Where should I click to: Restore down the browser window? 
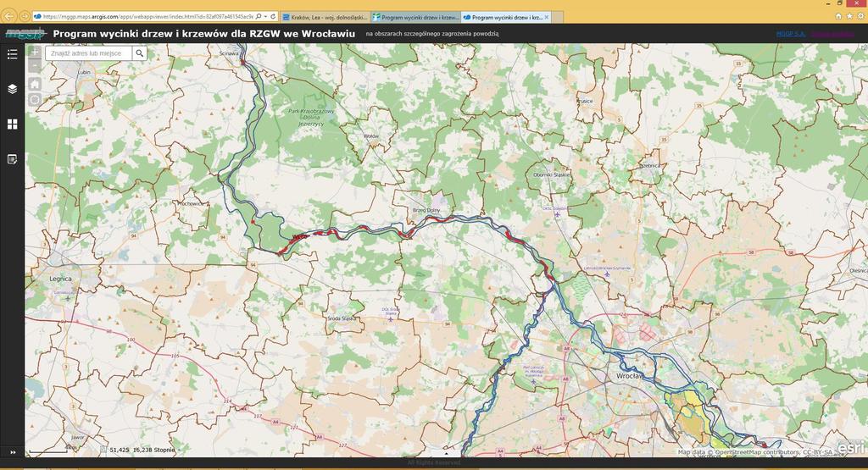pos(840,3)
